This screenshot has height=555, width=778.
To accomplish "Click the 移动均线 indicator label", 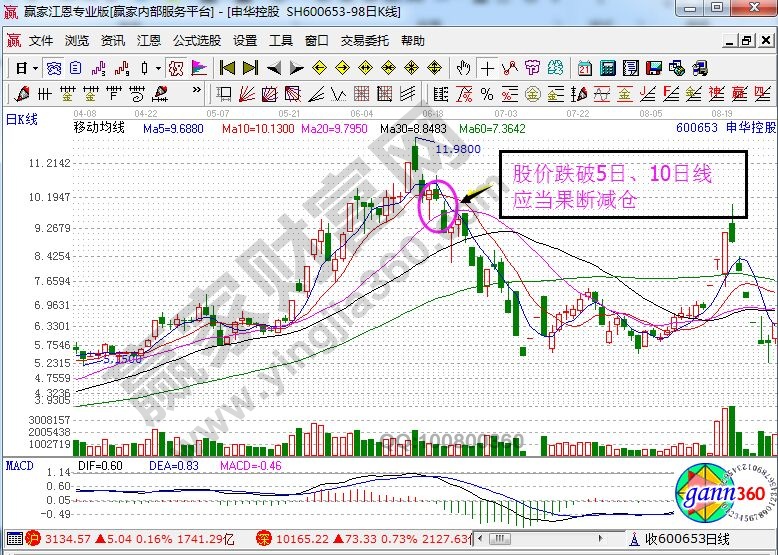I will [99, 129].
